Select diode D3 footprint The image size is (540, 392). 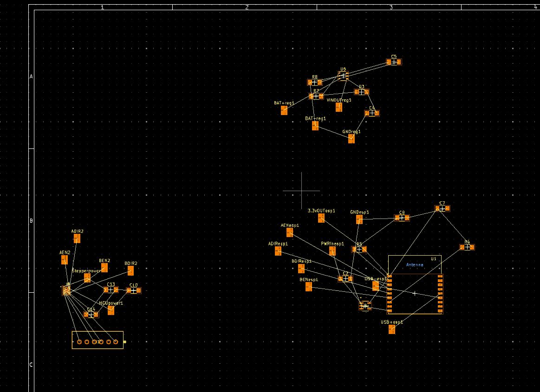(361, 92)
